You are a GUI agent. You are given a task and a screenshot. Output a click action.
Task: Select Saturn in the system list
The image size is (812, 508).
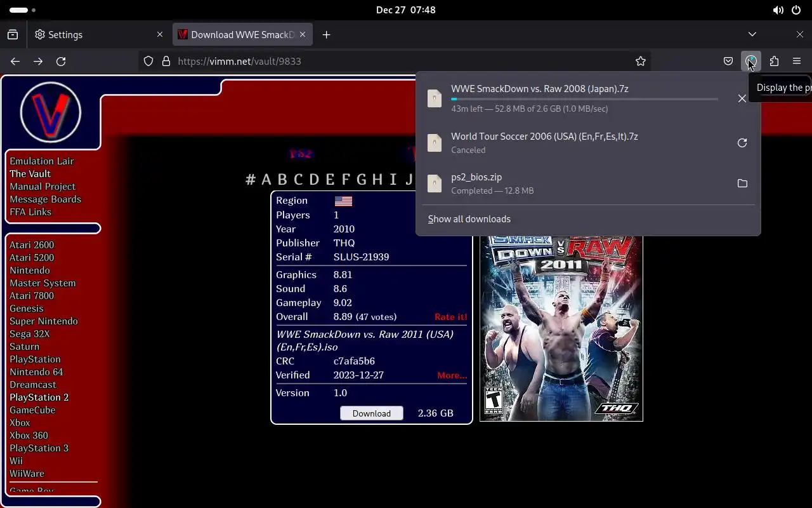24,347
